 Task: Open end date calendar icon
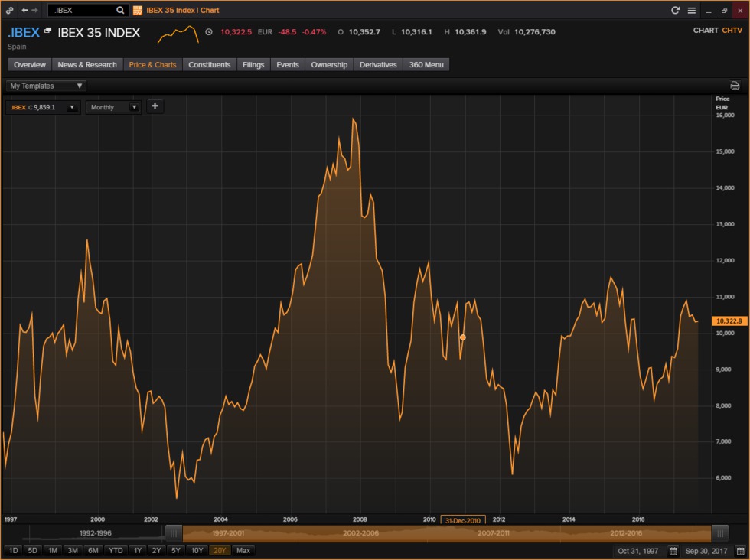(x=741, y=551)
